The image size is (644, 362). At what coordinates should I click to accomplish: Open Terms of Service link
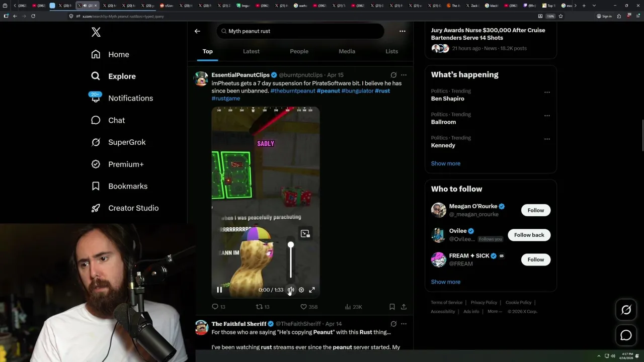click(x=446, y=303)
